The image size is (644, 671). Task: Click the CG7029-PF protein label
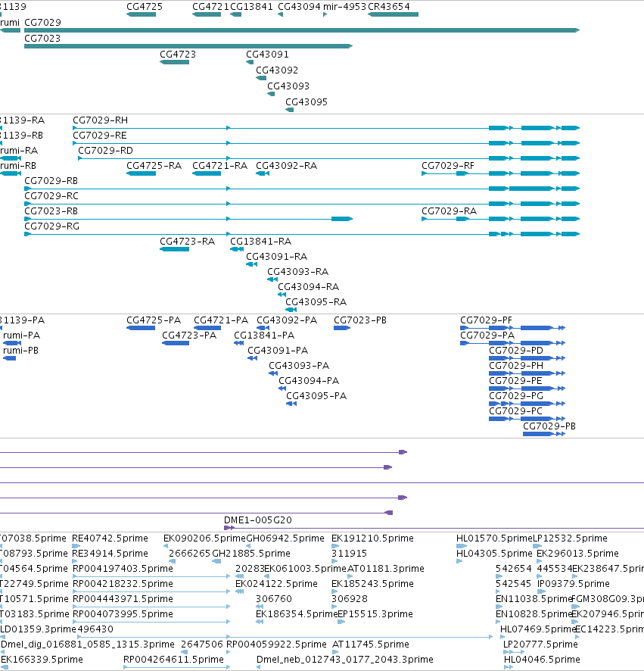tap(486, 320)
